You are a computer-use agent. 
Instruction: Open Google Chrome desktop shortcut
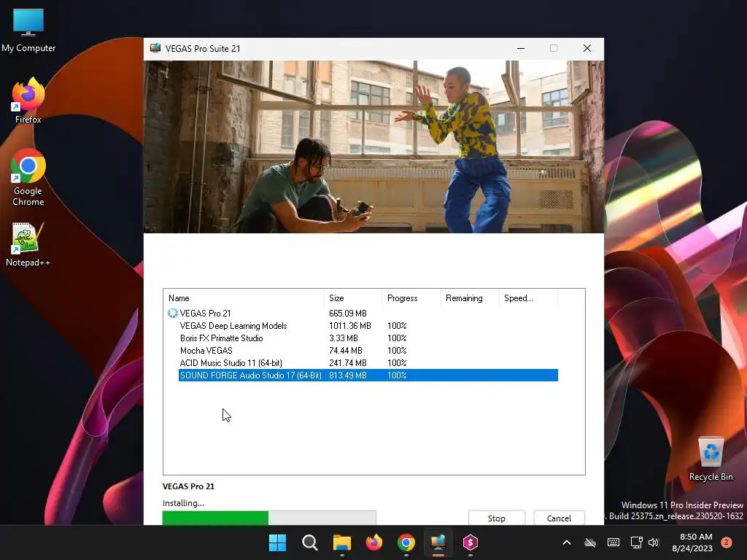(x=28, y=177)
